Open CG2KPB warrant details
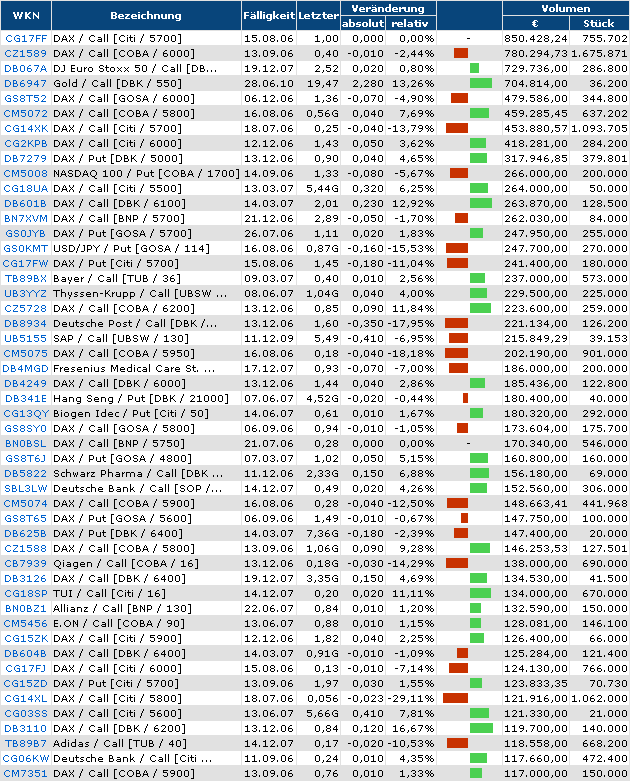This screenshot has height=781, width=630. (x=26, y=143)
